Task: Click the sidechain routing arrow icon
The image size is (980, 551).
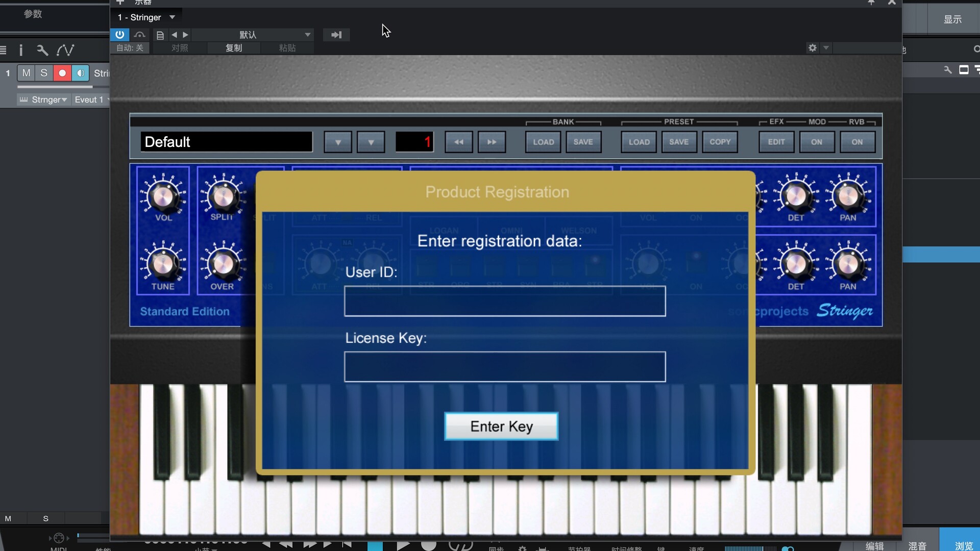Action: click(x=336, y=35)
